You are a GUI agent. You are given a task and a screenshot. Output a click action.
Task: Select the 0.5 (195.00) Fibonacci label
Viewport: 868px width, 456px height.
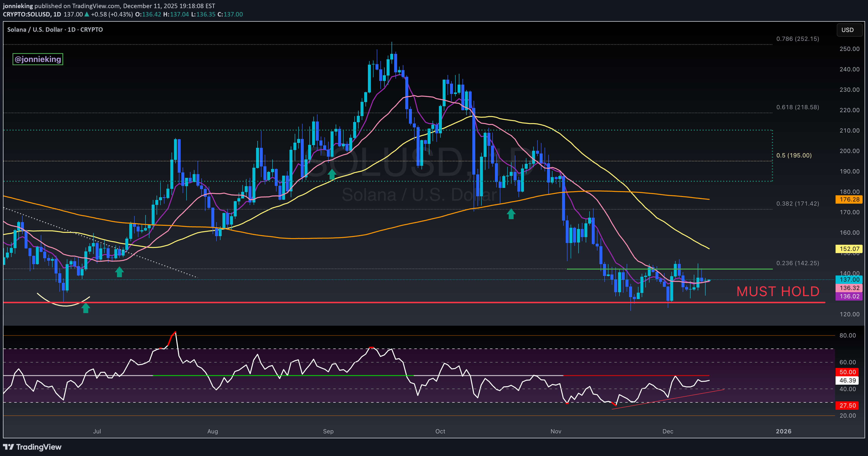click(x=794, y=155)
